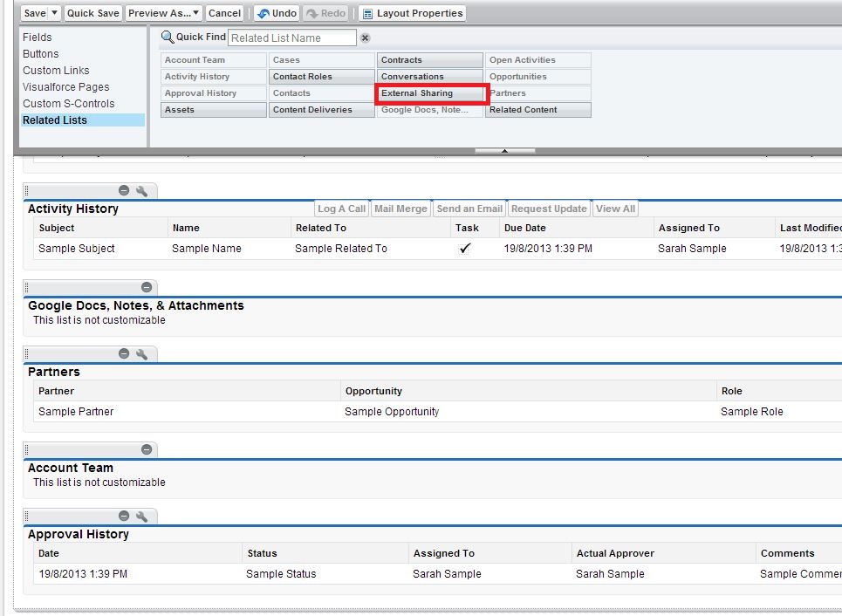Cancel layout editing with the Cancel button

[224, 13]
